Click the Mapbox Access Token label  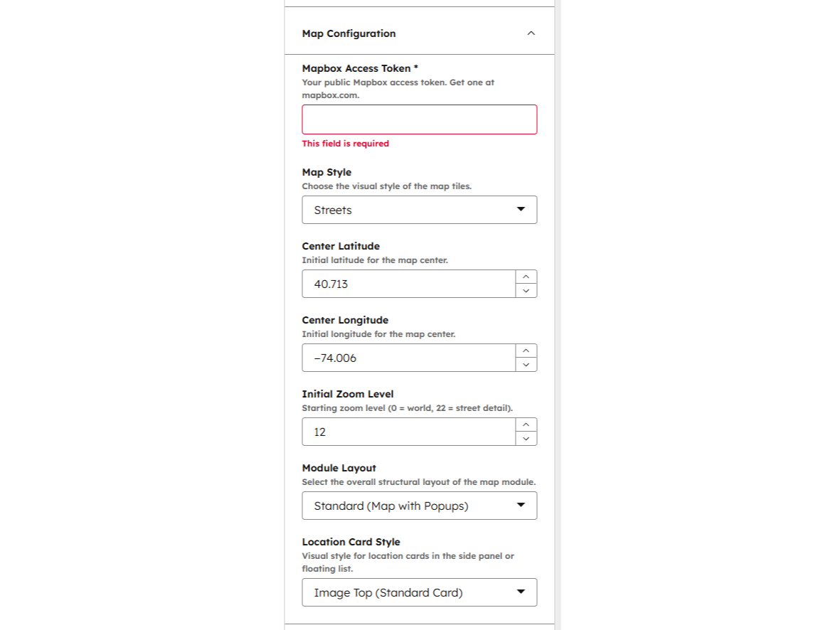click(x=359, y=68)
